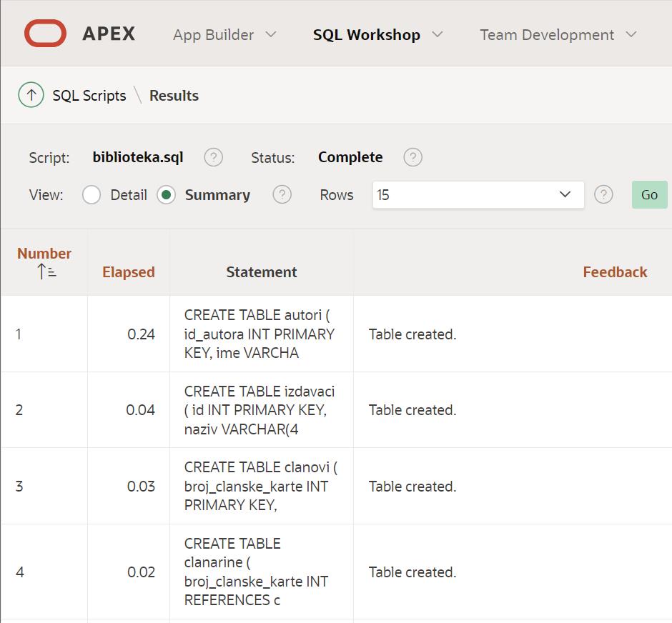This screenshot has width=672, height=623.
Task: Open the SQL Workshop menu
Action: [366, 34]
